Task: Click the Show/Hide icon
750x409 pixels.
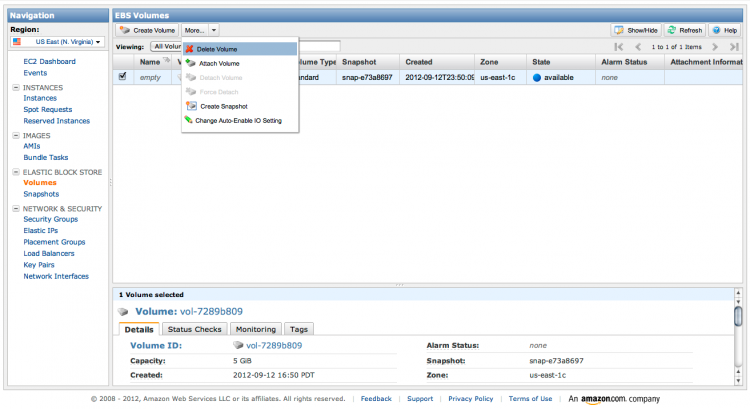Action: [x=619, y=30]
